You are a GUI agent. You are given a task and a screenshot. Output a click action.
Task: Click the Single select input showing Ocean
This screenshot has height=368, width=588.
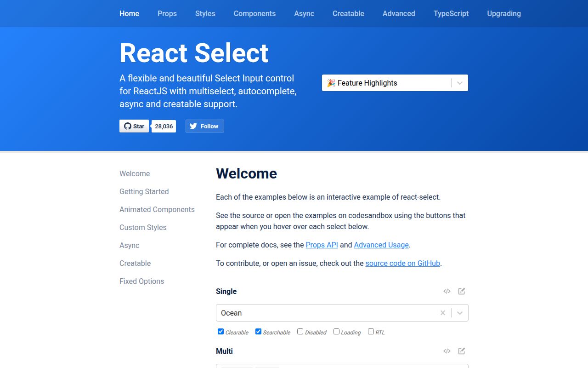(x=342, y=313)
